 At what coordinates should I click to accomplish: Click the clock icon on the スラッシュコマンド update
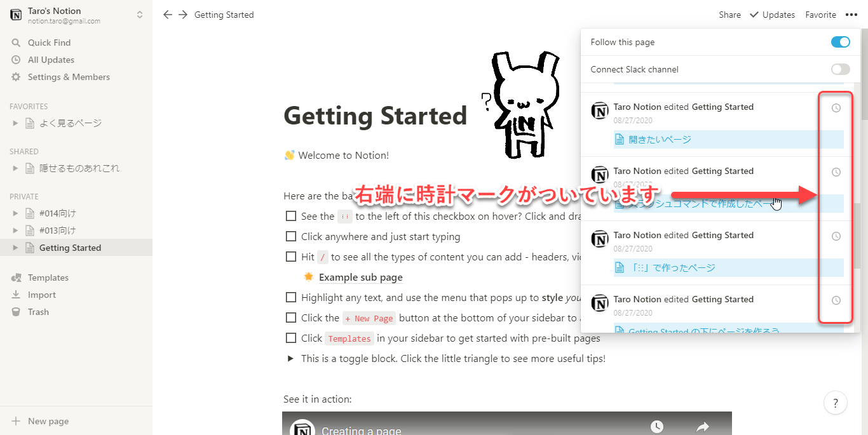[x=836, y=172]
